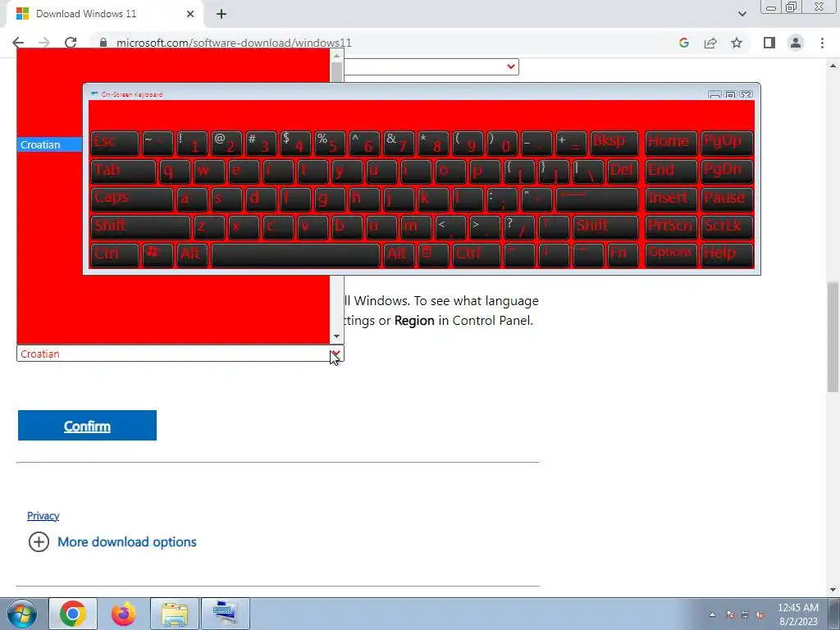Open the Chrome profile avatar

pyautogui.click(x=796, y=43)
